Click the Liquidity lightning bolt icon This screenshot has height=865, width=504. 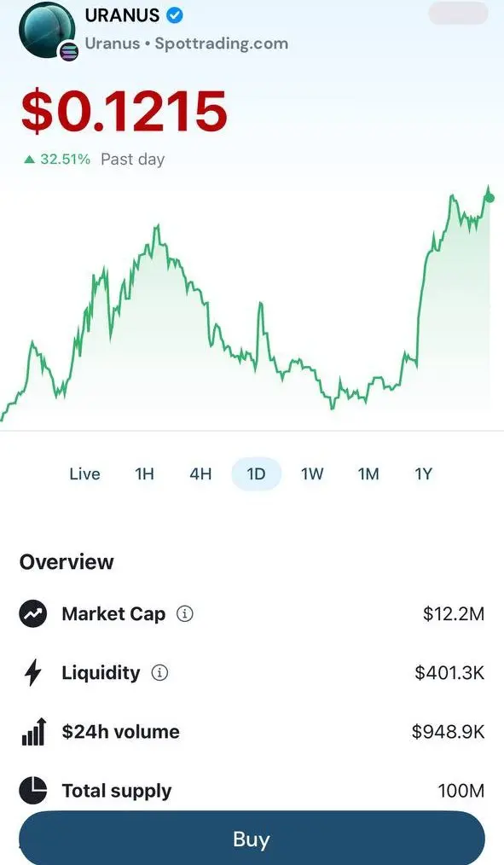pyautogui.click(x=33, y=672)
